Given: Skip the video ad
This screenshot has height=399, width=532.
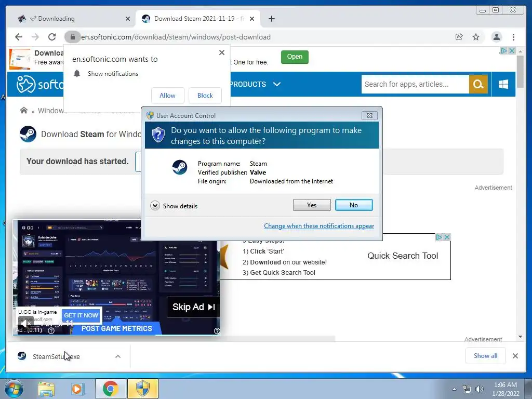Looking at the screenshot, I should coord(193,307).
